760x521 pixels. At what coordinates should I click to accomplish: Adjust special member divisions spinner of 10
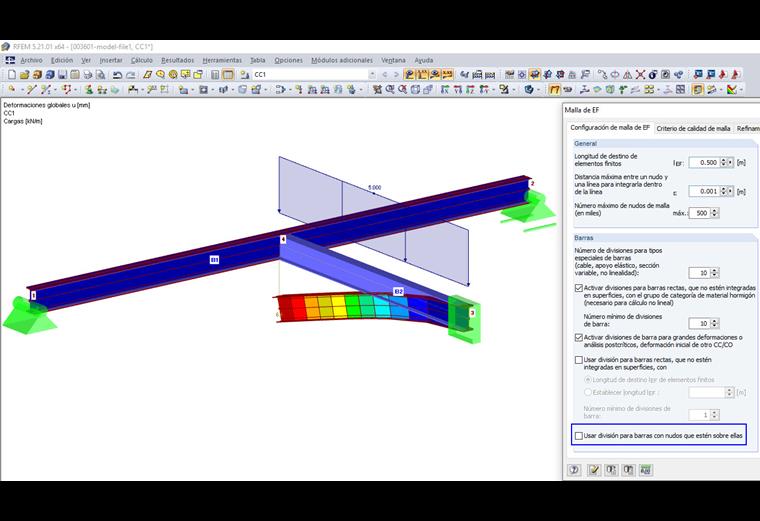click(714, 273)
